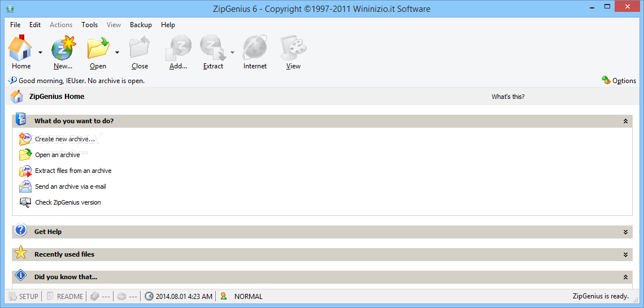Click the Check ZipGenius version link

(x=68, y=202)
